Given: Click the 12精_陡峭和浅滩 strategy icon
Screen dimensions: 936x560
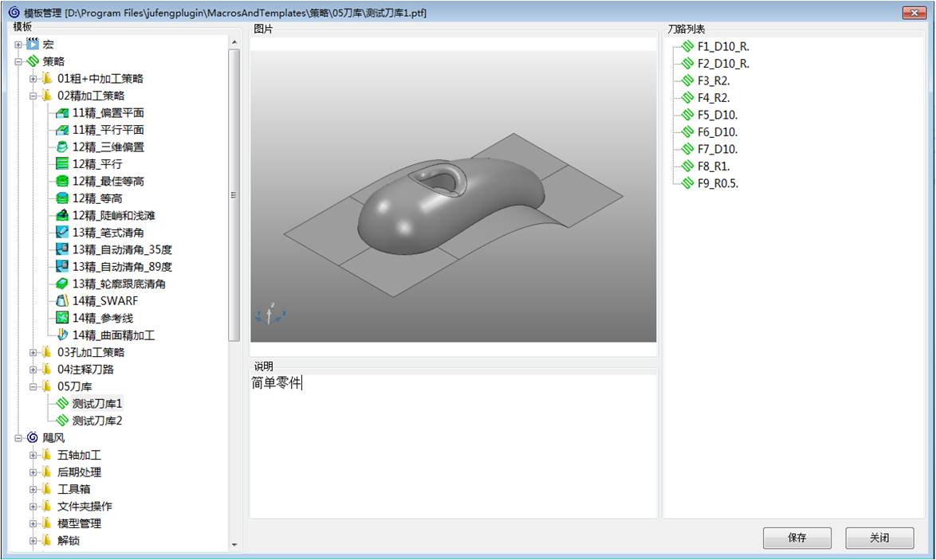Looking at the screenshot, I should click(62, 215).
